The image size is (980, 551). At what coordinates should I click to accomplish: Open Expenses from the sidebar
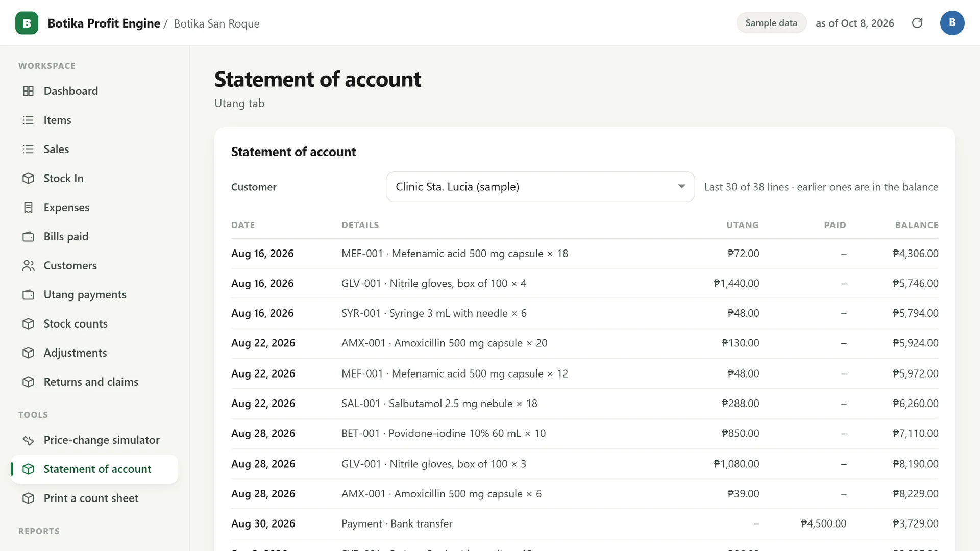click(x=95, y=207)
